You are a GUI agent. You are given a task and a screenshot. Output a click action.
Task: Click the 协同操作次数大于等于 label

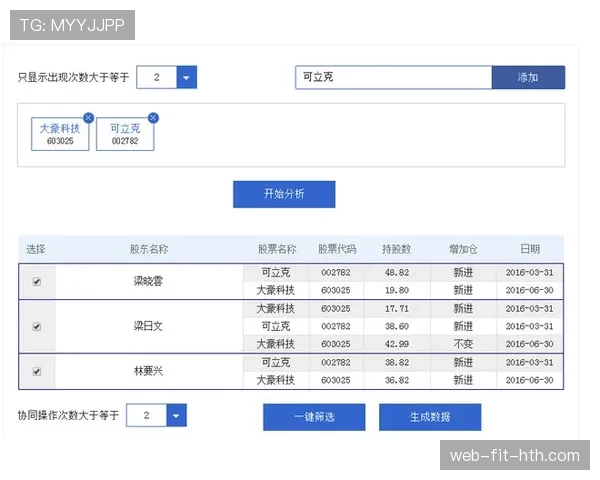68,415
